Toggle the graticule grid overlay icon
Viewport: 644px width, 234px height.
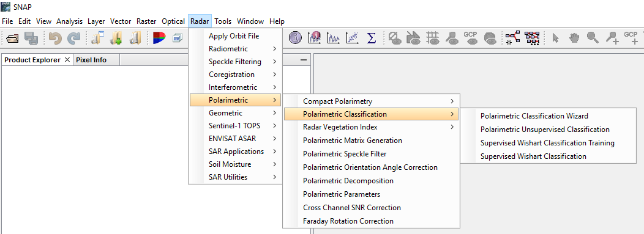[432, 38]
